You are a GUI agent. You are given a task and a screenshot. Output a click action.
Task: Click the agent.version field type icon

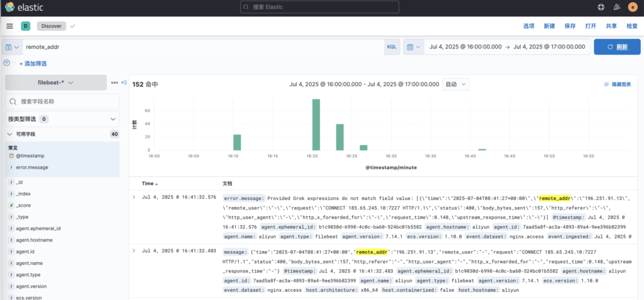pos(11,286)
